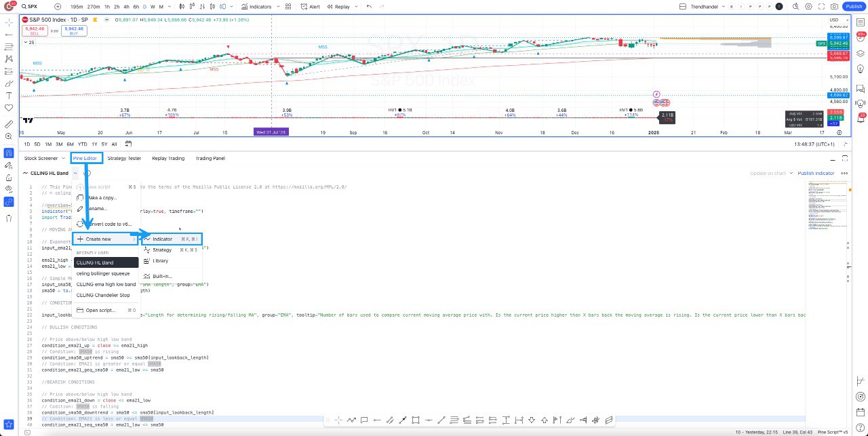Switch to the Strategy Tester tab
Screen dimensions: 868x436
point(124,159)
